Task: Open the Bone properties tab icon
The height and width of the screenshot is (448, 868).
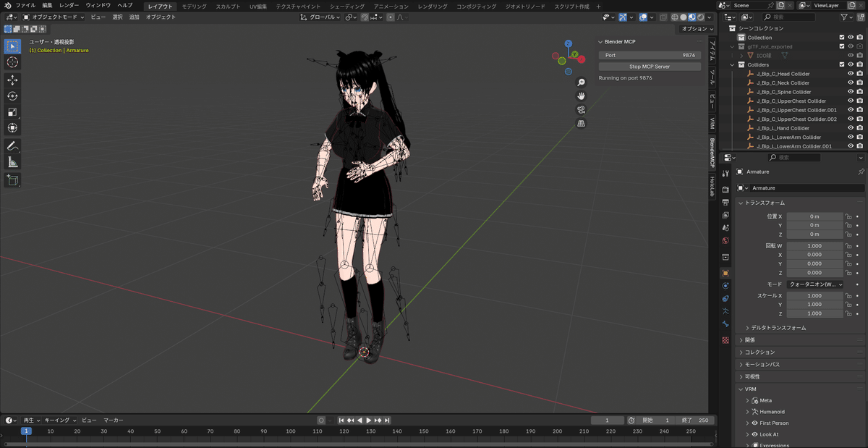Action: tap(726, 324)
